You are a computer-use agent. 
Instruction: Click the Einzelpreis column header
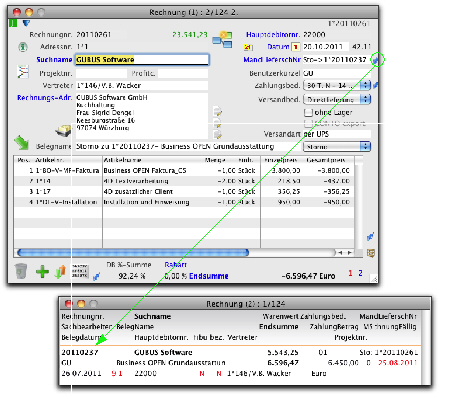point(281,160)
